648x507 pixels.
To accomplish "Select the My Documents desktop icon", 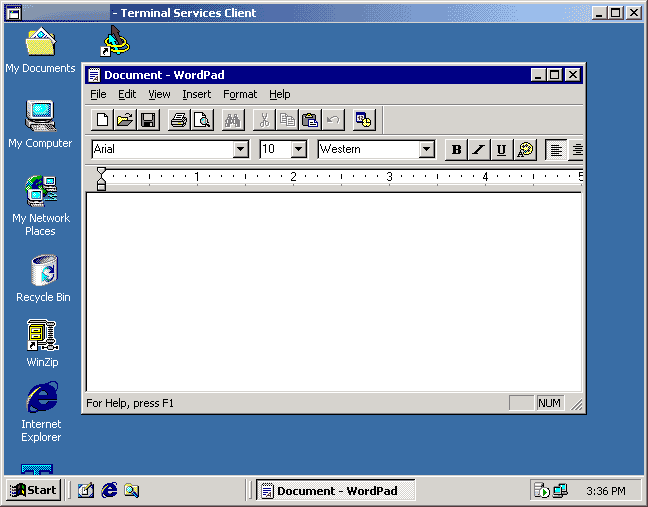I will [x=40, y=50].
